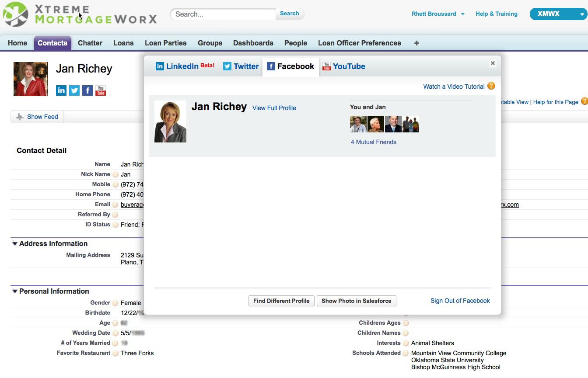Viewport: 588px width, 378px height.
Task: Click the first mutual friend thumbnail
Action: (358, 124)
